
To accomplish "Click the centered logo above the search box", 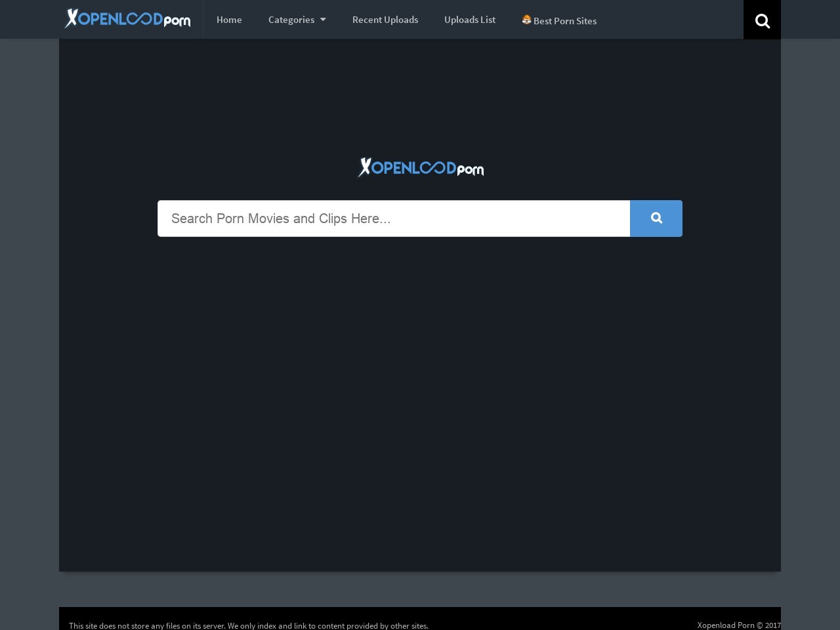I will coord(421,168).
